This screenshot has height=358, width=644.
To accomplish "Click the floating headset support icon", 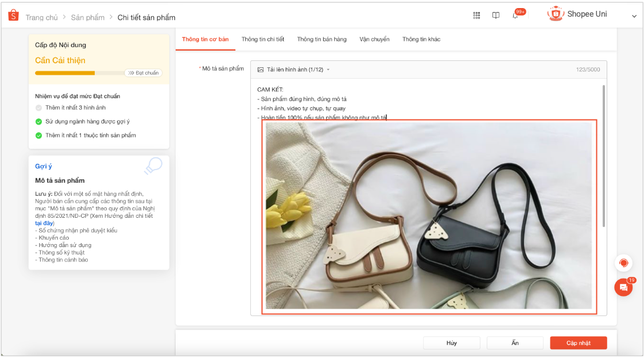I will pyautogui.click(x=623, y=263).
